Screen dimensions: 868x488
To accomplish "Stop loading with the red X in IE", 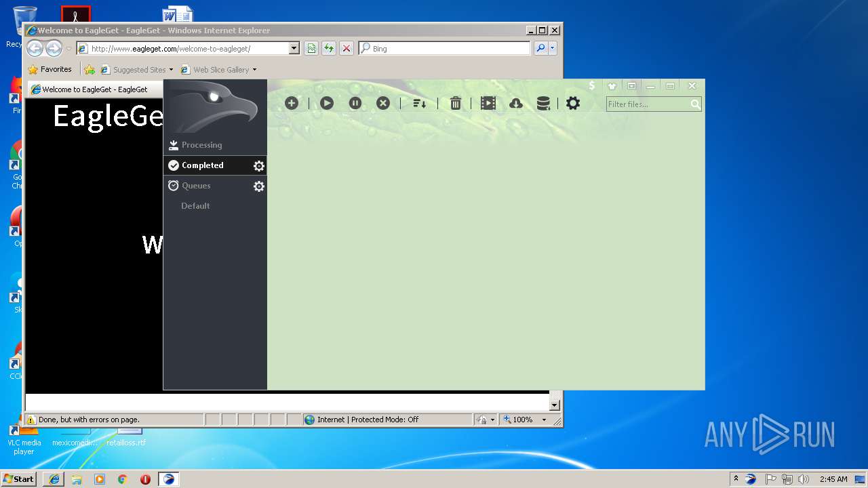I will point(347,48).
